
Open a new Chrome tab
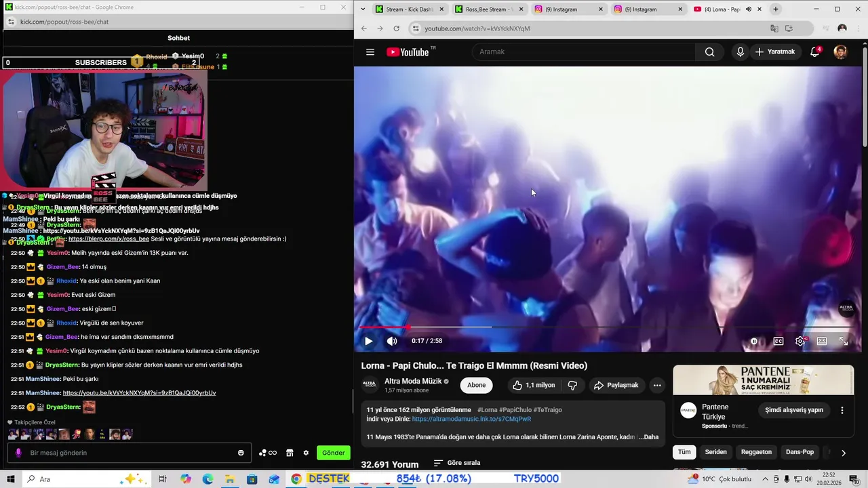pos(776,9)
